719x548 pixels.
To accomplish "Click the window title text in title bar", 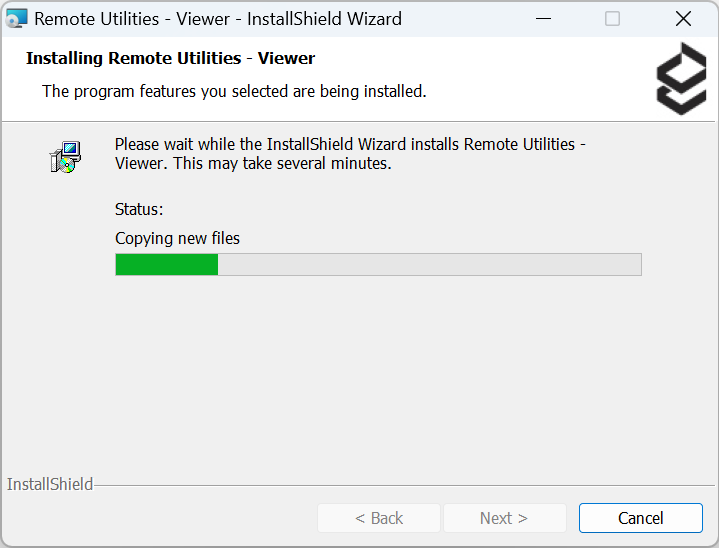I will [x=218, y=19].
